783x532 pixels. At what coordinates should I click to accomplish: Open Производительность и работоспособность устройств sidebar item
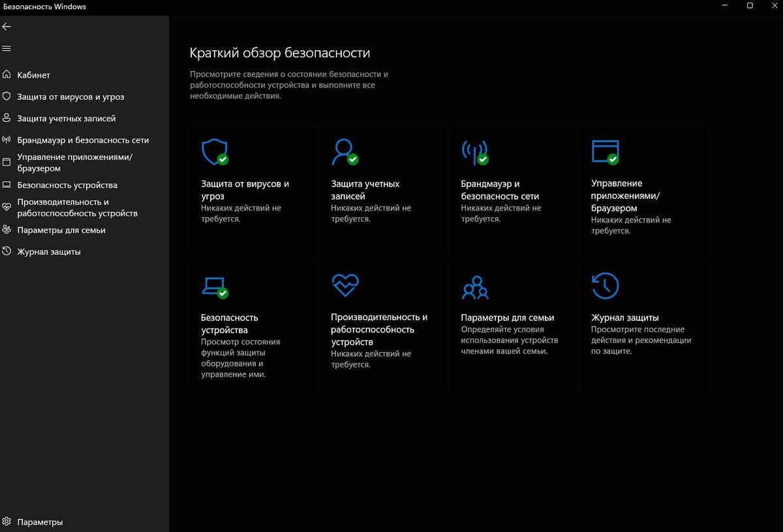pos(84,207)
